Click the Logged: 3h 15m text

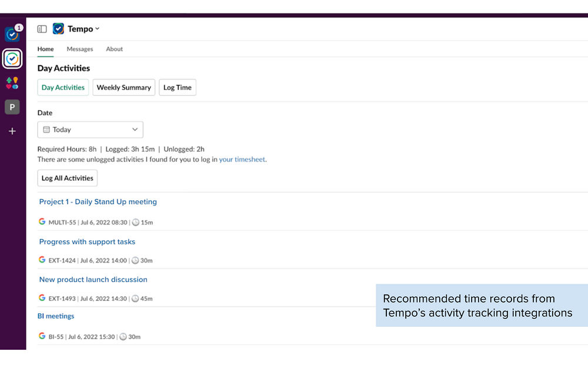pyautogui.click(x=130, y=149)
